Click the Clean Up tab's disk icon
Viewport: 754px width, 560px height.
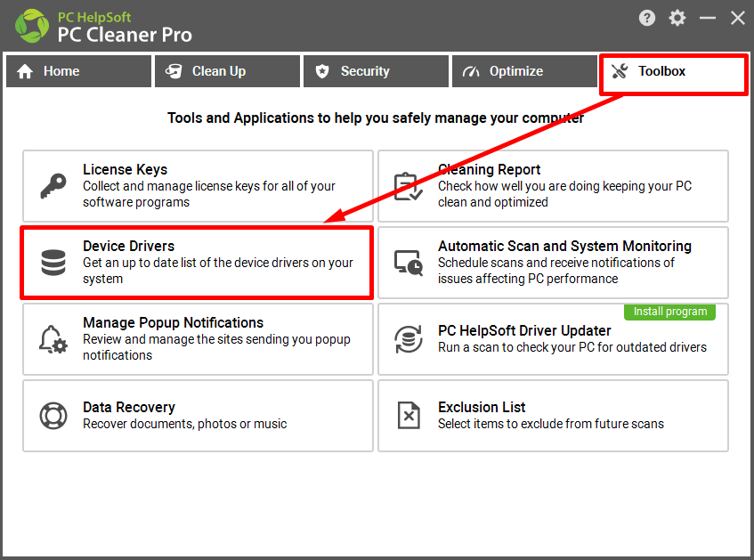tap(174, 72)
